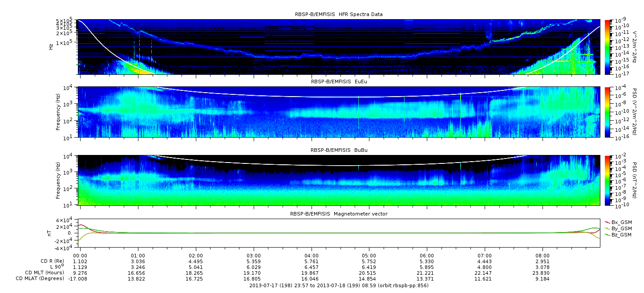This screenshot has height=293, width=644.
Task: Click the CD MLAT (Degrees) row label
Action: (x=38, y=278)
